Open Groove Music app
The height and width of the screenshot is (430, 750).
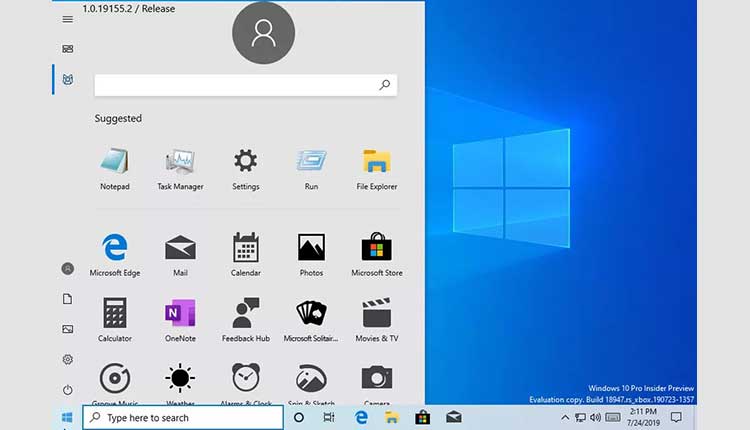[x=115, y=384]
